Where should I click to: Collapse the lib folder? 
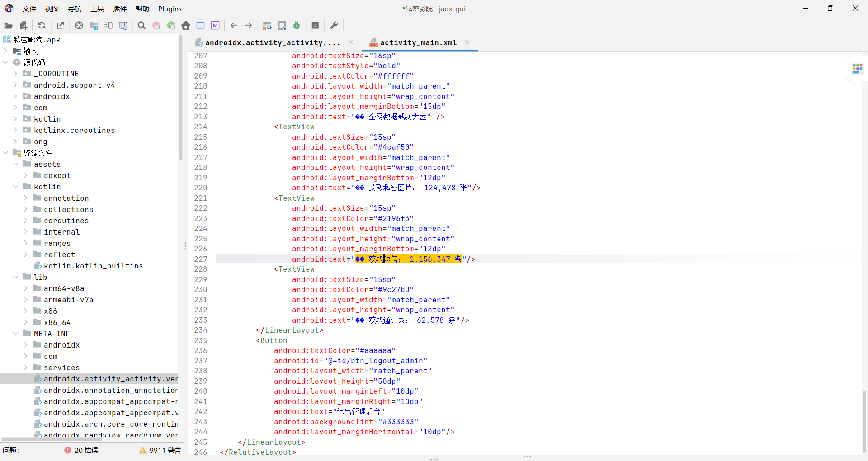tap(15, 277)
